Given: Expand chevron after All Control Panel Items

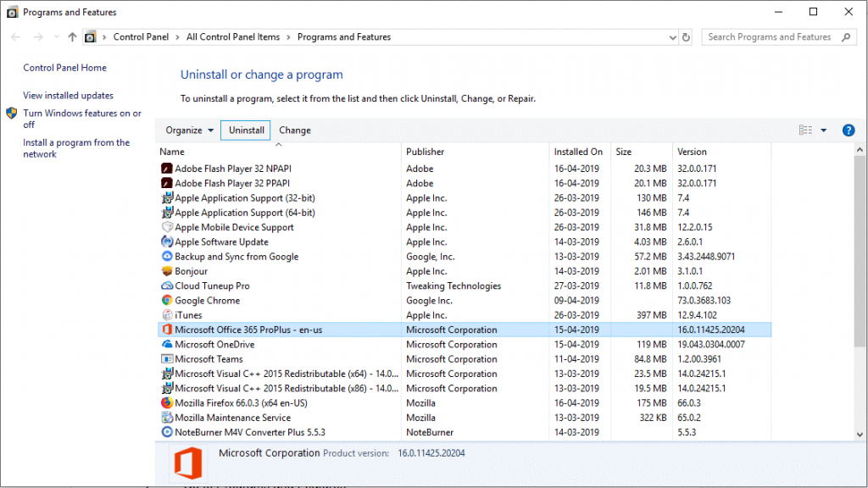Looking at the screenshot, I should coord(288,37).
